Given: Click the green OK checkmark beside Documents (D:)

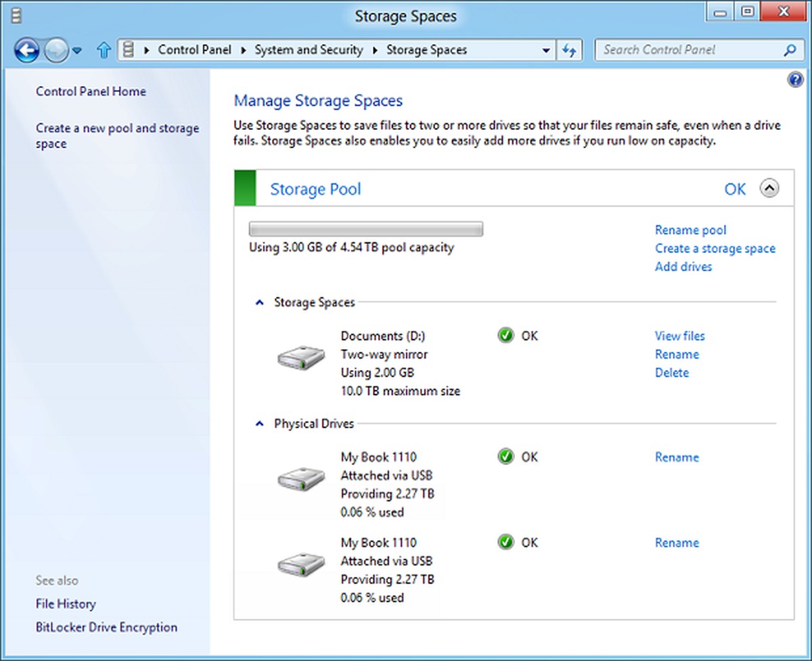Looking at the screenshot, I should point(505,335).
